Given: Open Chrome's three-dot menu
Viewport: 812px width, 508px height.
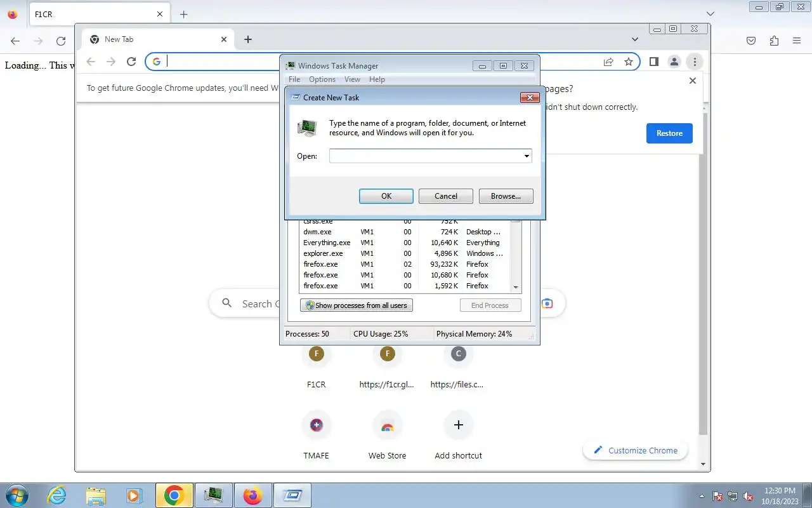Looking at the screenshot, I should [x=695, y=62].
